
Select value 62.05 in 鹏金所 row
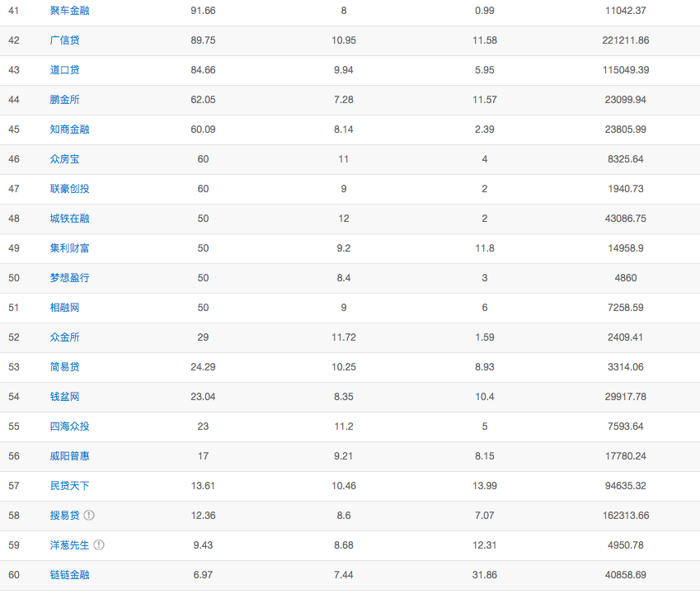coord(203,100)
